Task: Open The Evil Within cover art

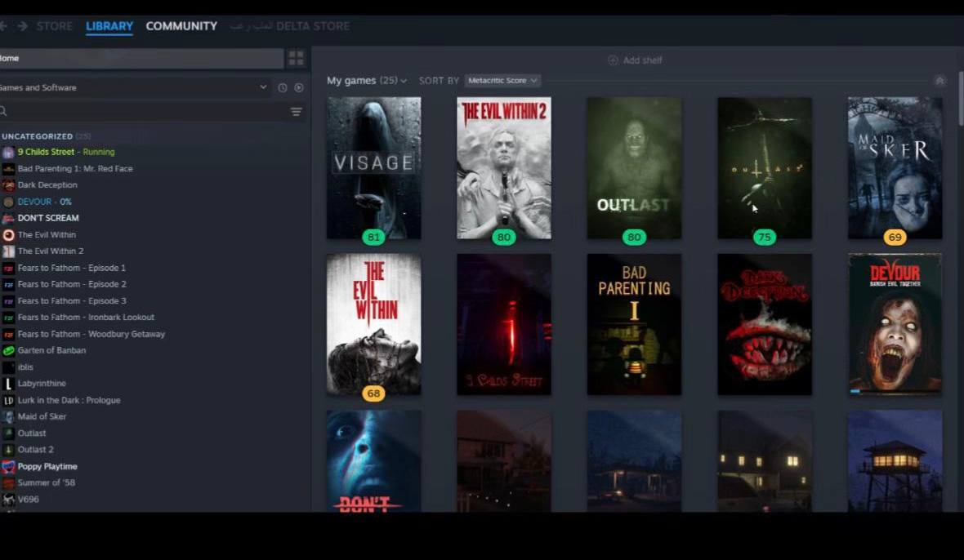Action: tap(374, 324)
